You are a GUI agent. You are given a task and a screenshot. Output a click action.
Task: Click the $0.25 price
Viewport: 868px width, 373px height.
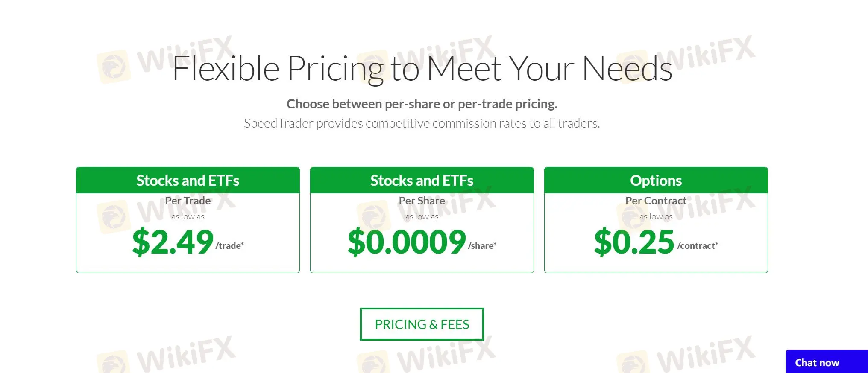pos(634,242)
